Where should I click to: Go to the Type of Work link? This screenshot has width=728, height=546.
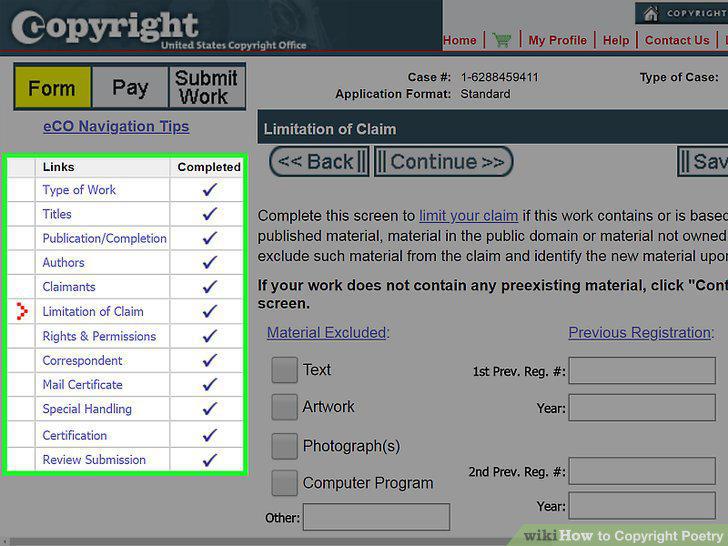[x=79, y=190]
